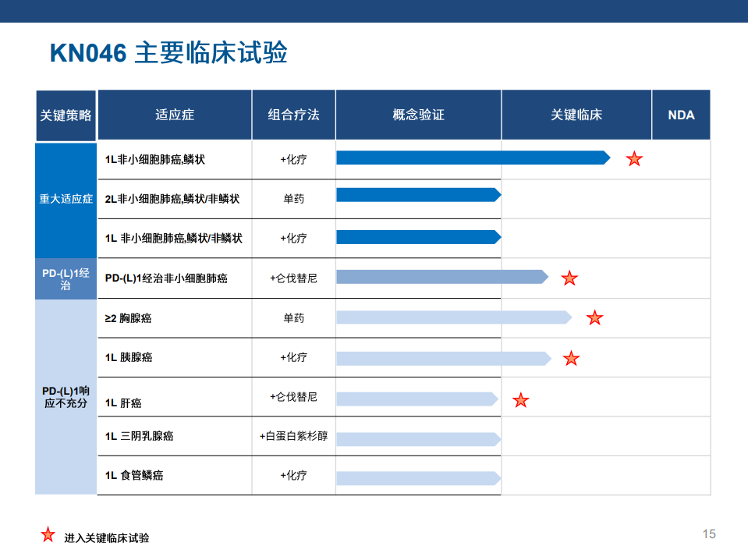
Task: Click the title KN046 主要临床试验
Action: [168, 52]
